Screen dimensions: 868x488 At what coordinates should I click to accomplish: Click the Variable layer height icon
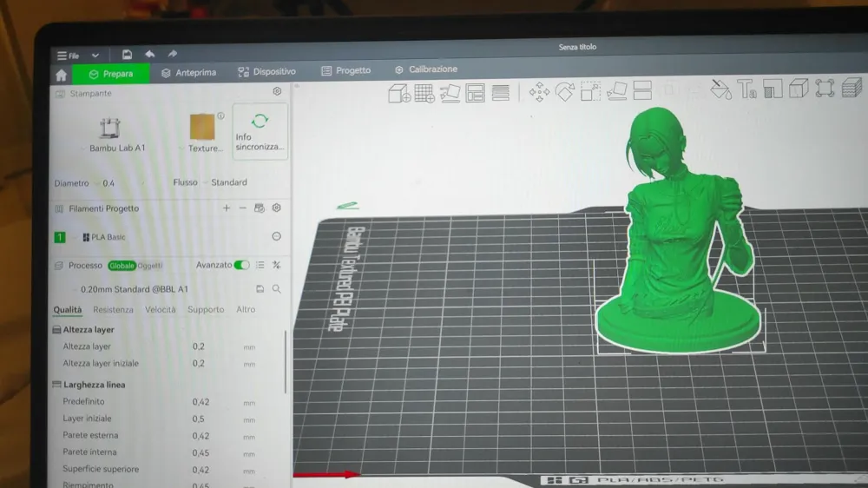tap(501, 92)
